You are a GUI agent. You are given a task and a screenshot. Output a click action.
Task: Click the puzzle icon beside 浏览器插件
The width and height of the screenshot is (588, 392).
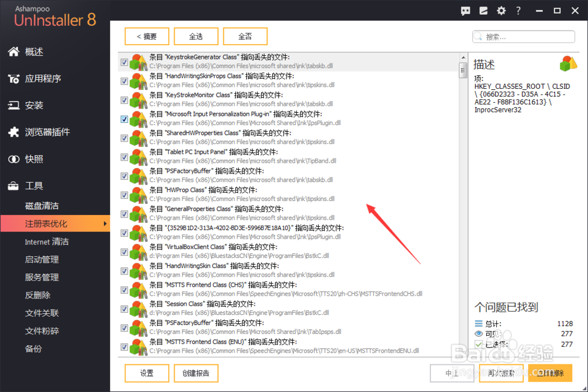(x=14, y=132)
